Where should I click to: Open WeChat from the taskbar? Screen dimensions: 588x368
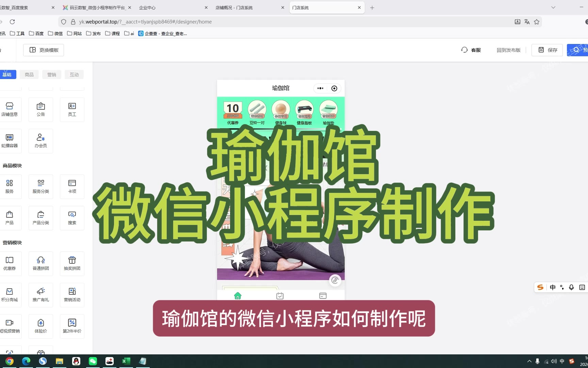[93, 361]
